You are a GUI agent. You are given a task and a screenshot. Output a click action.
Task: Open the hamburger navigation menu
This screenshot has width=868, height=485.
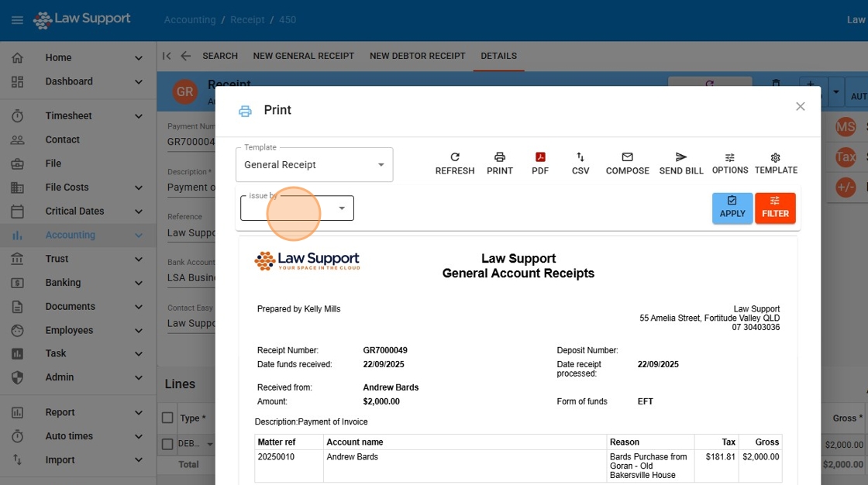[17, 20]
